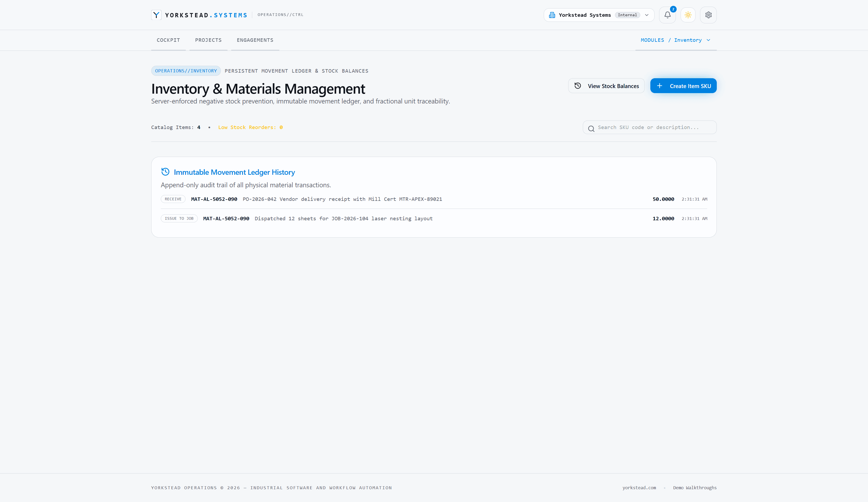The image size is (868, 502).
Task: Open the notifications bell
Action: pos(667,15)
